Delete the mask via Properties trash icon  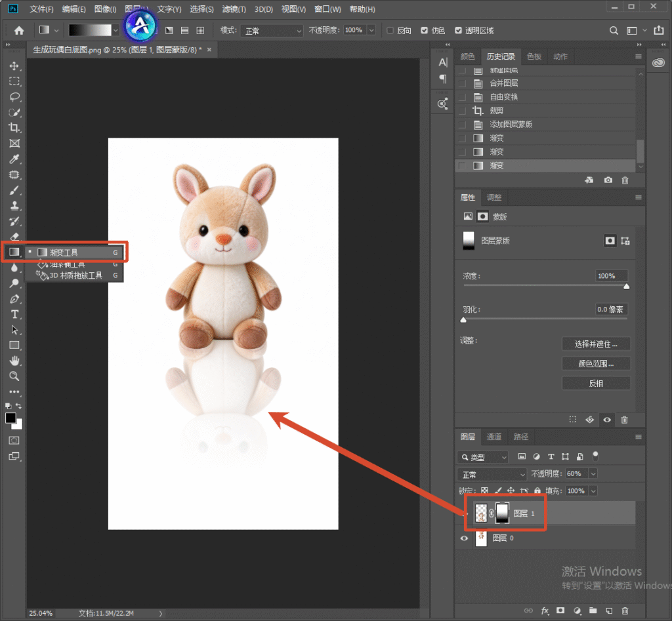pyautogui.click(x=625, y=420)
